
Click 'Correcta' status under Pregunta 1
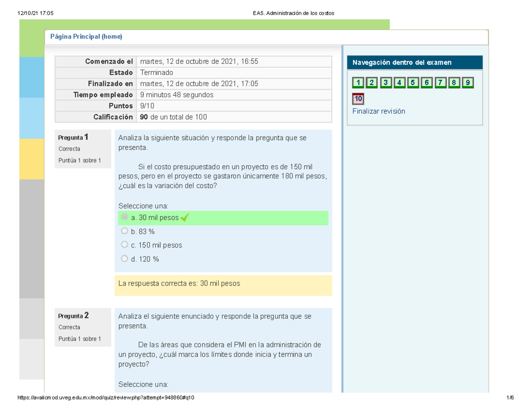[69, 149]
